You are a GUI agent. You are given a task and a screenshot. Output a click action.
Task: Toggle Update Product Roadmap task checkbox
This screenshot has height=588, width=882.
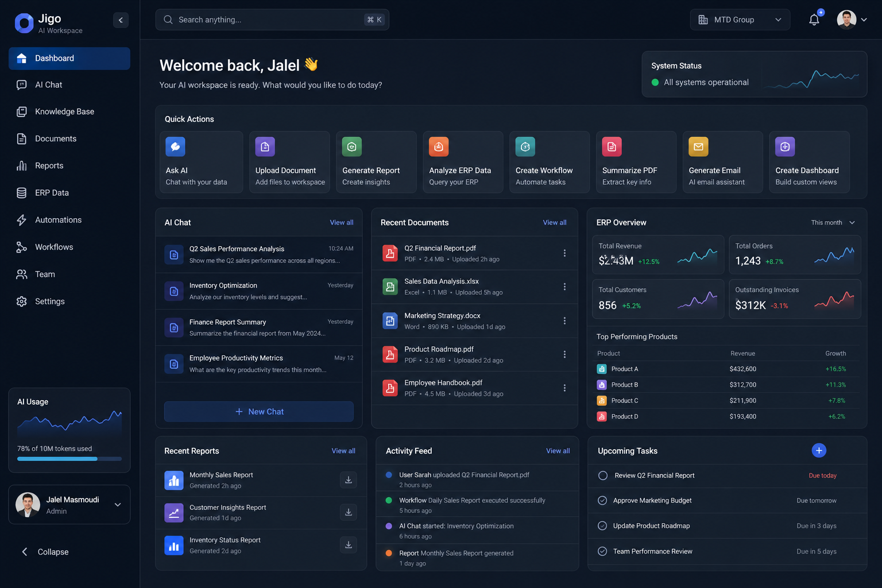click(x=602, y=525)
